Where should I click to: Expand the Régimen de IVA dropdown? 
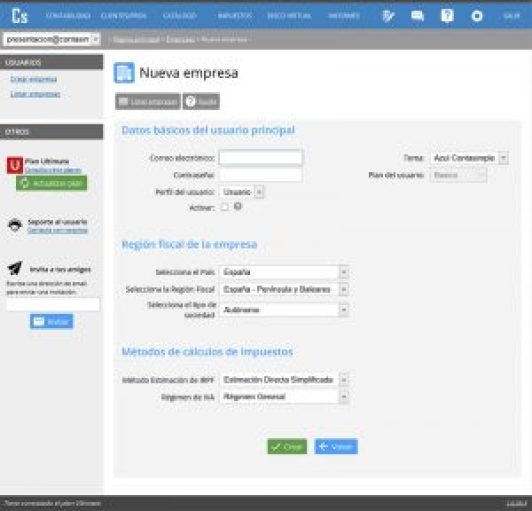(x=284, y=397)
